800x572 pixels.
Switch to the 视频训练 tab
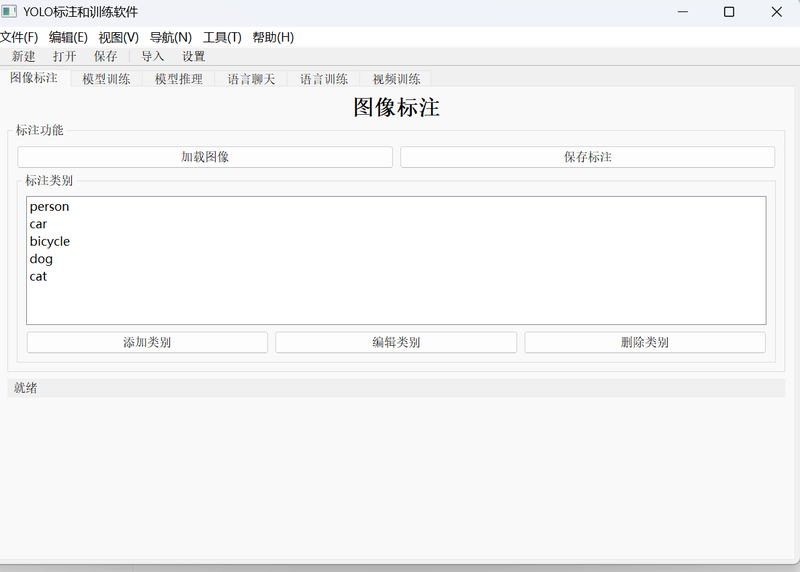point(396,79)
